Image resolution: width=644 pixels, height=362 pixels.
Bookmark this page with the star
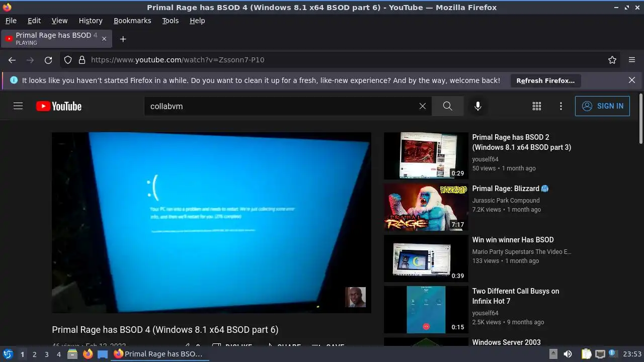pos(612,60)
